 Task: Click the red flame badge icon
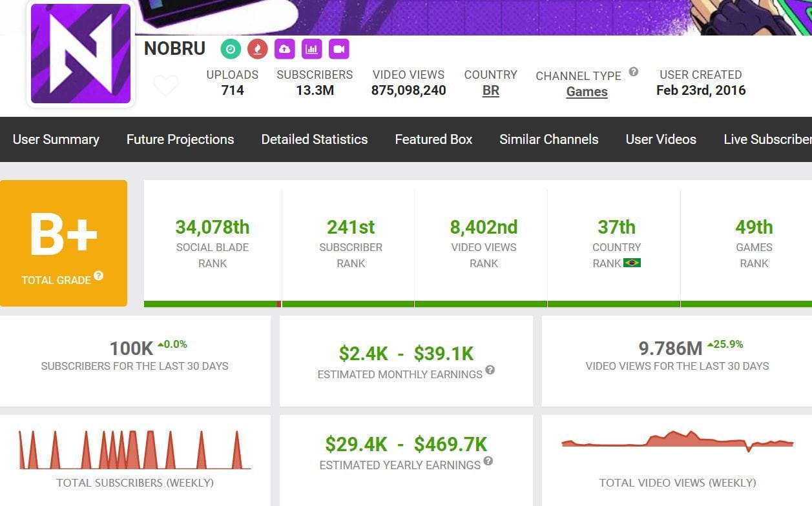point(258,49)
